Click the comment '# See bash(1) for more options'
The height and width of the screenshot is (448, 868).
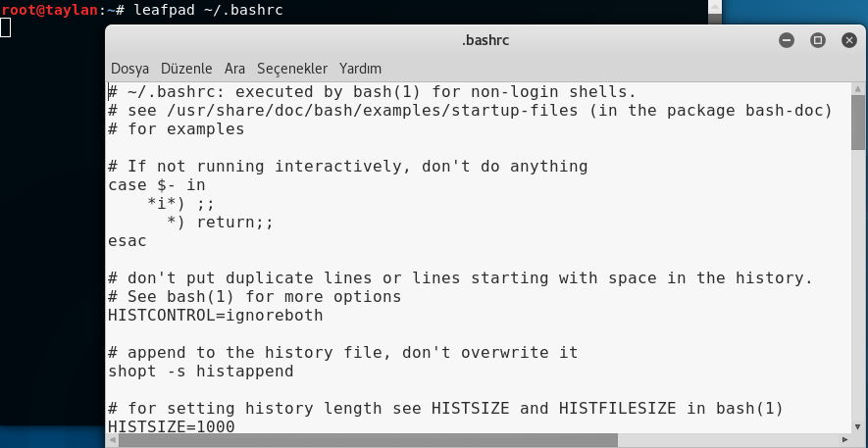pyautogui.click(x=255, y=297)
